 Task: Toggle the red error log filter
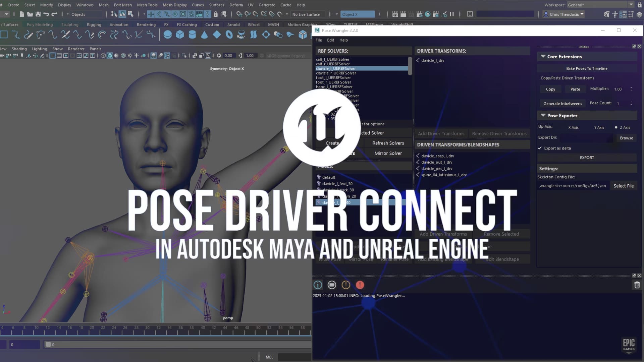click(360, 285)
